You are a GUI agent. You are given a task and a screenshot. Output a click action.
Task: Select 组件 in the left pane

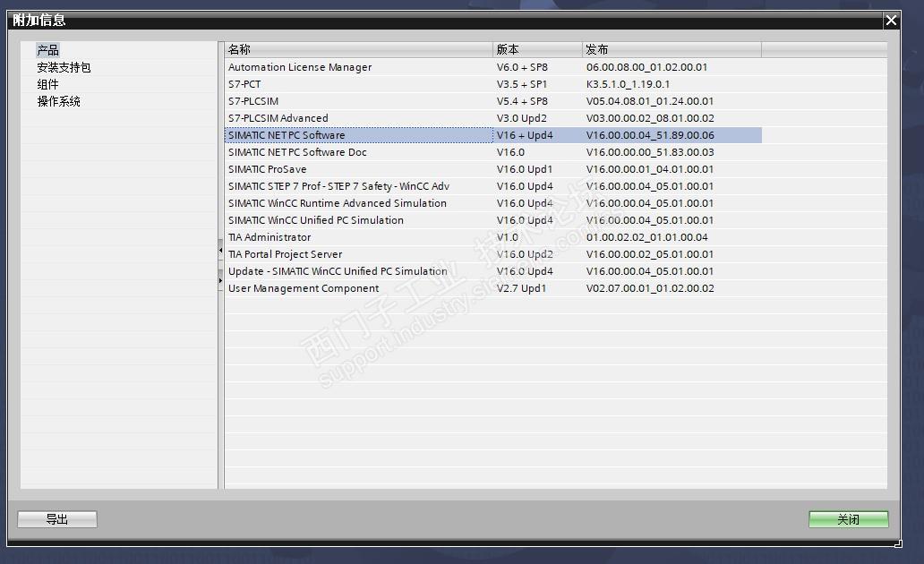click(47, 84)
